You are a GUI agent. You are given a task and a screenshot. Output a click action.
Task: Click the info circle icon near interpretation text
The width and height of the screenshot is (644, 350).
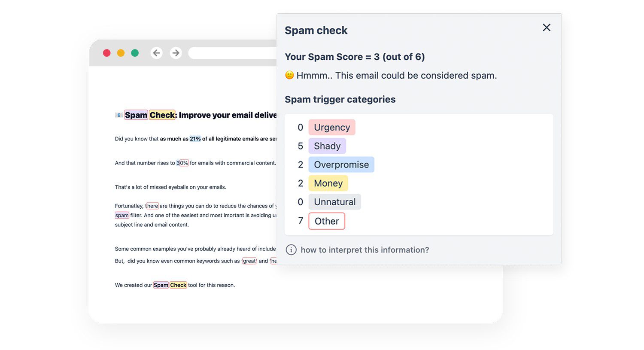(x=291, y=250)
